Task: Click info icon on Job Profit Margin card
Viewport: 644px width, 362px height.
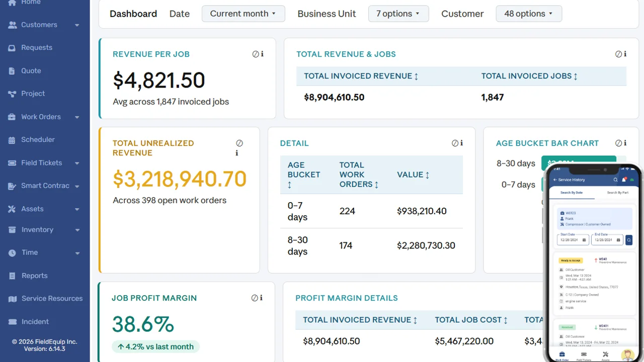Action: point(261,298)
